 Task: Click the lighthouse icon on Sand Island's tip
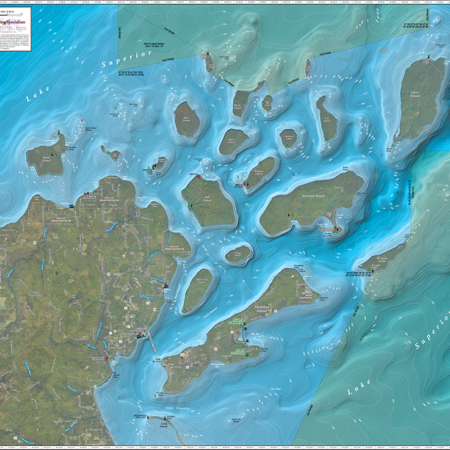(59, 132)
